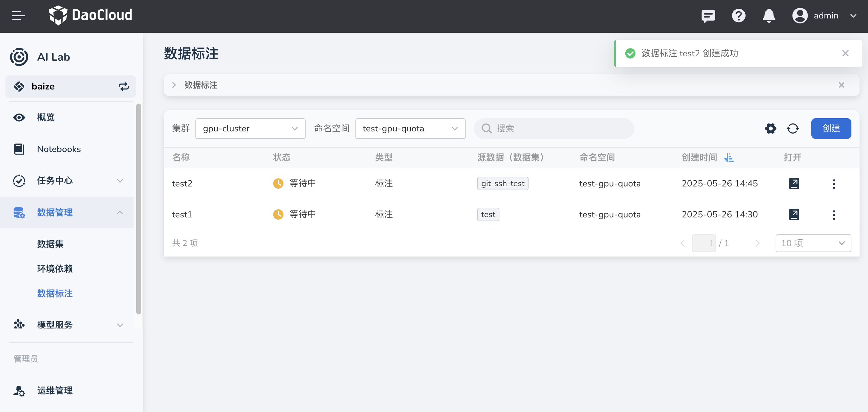Open the 集群 gpu-cluster dropdown
The image size is (868, 412).
pyautogui.click(x=250, y=129)
